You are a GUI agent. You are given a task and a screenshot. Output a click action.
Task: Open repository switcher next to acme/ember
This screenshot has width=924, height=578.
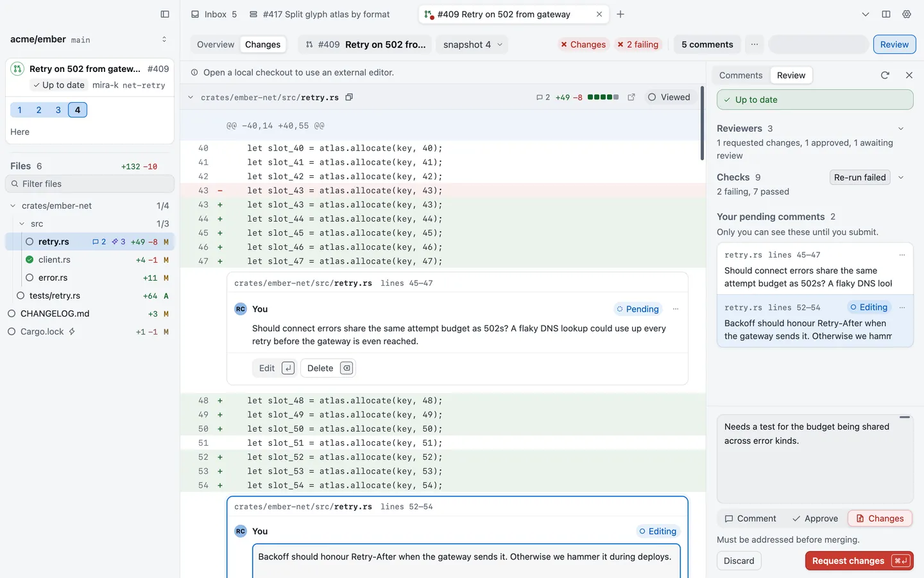(x=164, y=39)
